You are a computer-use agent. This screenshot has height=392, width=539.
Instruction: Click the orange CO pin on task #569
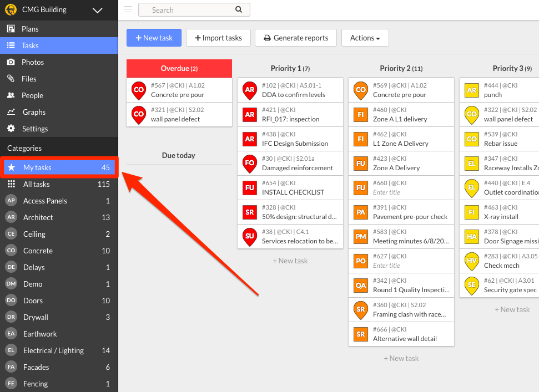(361, 90)
